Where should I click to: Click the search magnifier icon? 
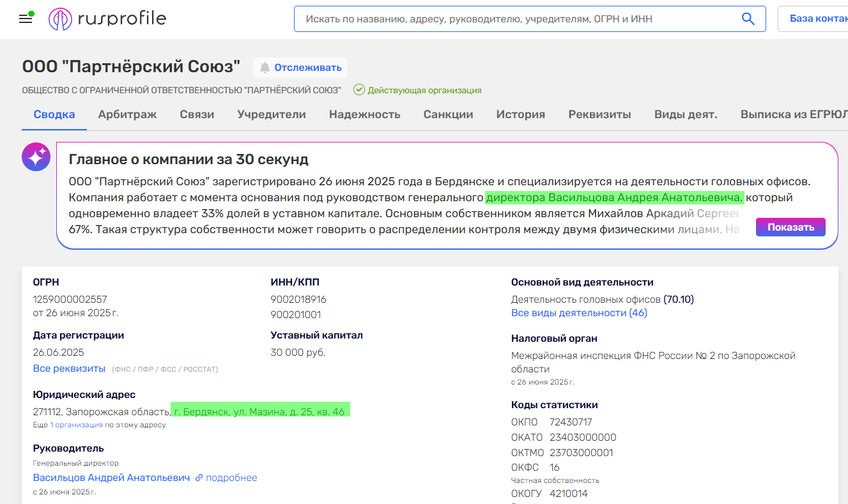pyautogui.click(x=747, y=19)
